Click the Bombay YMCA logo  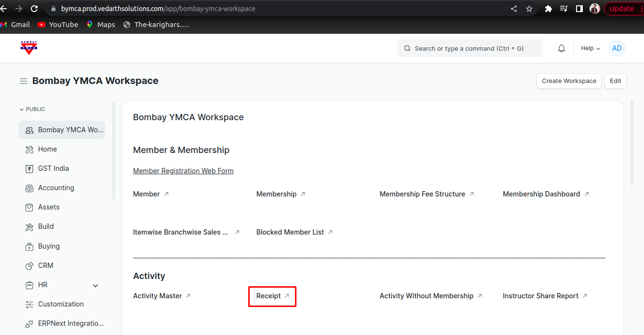pos(29,47)
